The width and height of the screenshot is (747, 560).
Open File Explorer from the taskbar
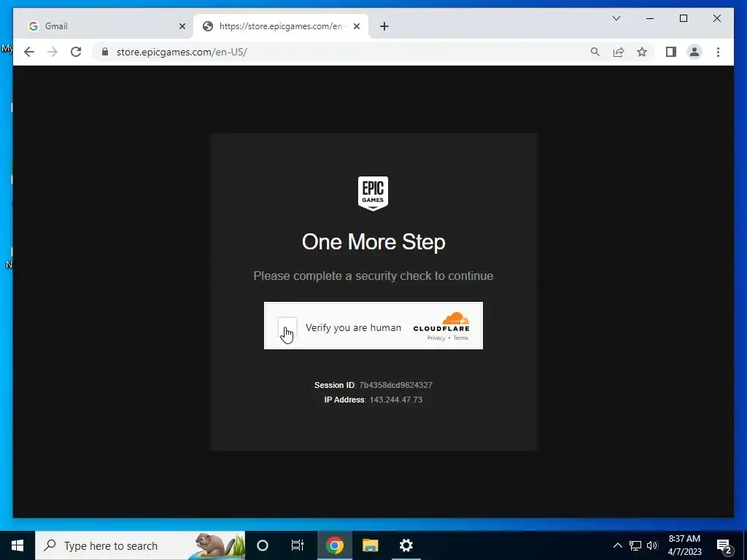pos(370,545)
